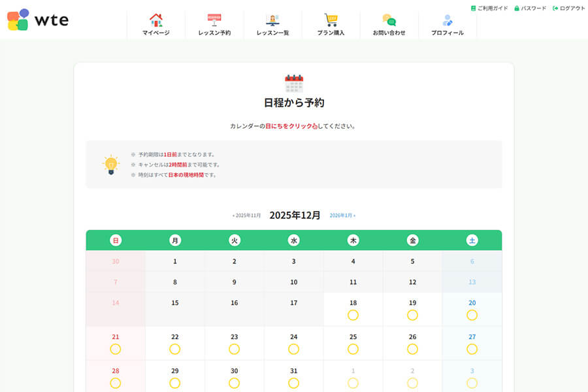Click the wte logo
The image size is (588, 392).
coord(36,20)
